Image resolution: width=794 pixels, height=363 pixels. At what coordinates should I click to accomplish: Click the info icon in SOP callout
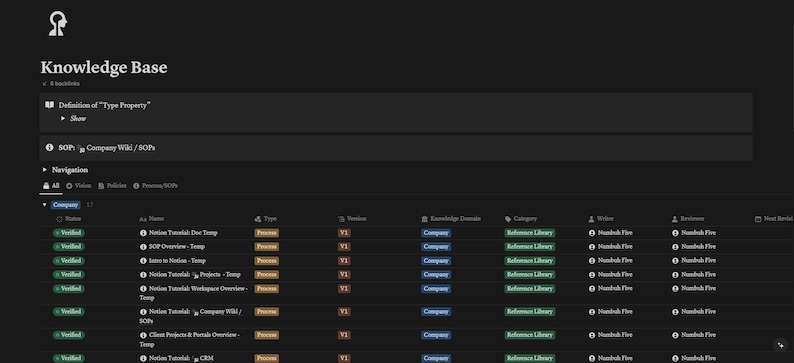point(49,148)
